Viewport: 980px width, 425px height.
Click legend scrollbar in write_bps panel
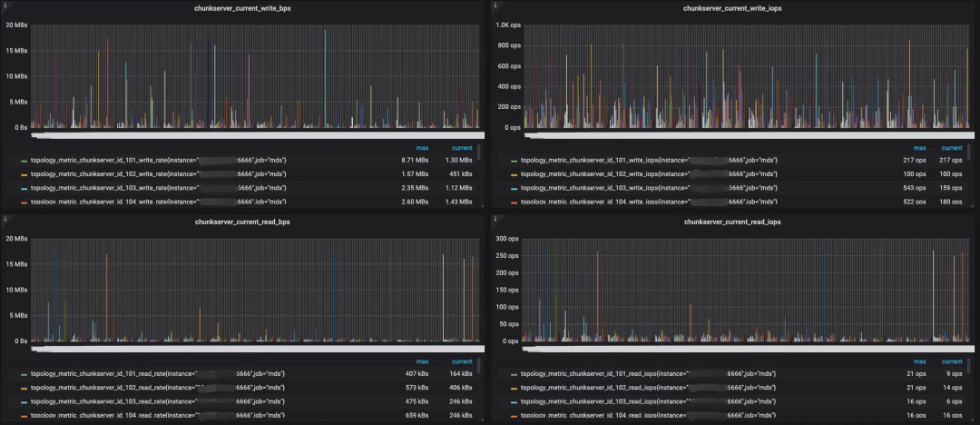pos(479,152)
